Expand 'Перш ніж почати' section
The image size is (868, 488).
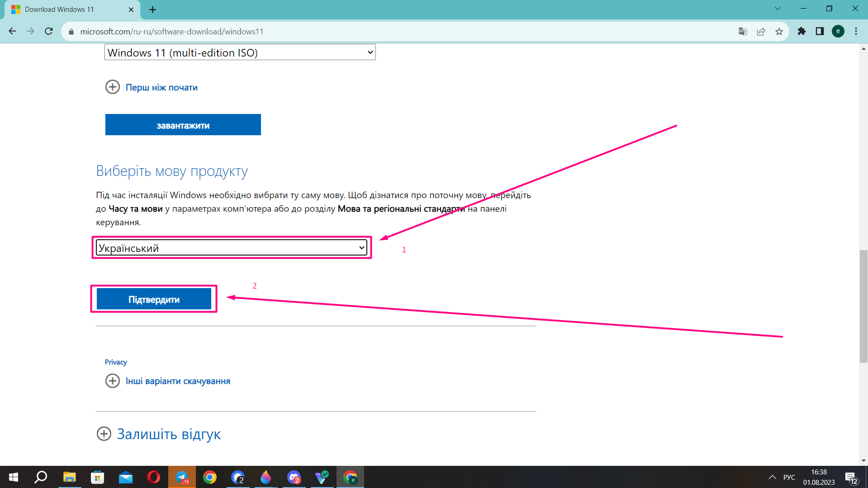click(152, 87)
